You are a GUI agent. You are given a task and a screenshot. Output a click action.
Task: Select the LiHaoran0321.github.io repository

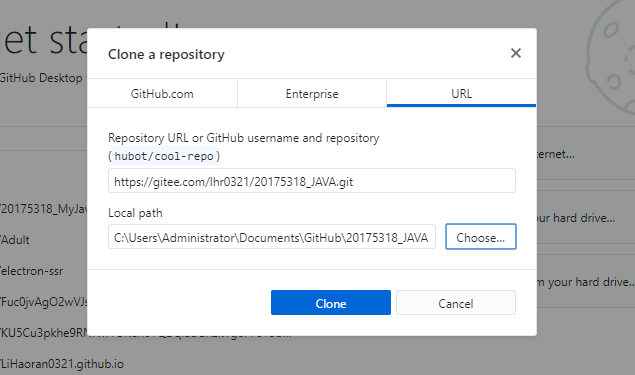click(62, 364)
